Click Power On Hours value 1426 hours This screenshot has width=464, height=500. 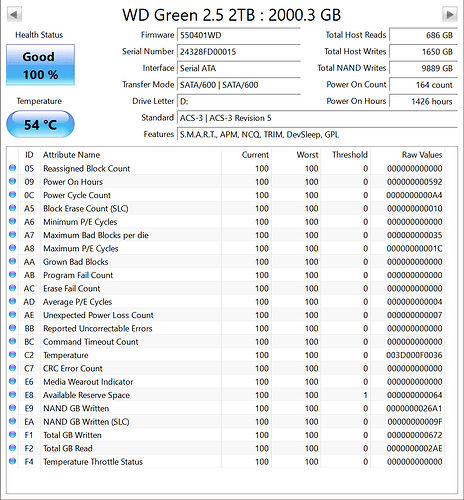[423, 101]
